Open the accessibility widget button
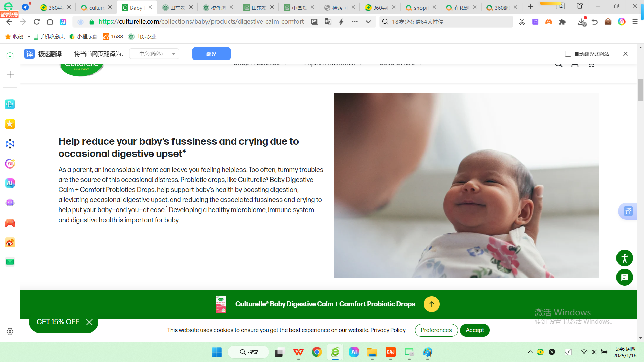The image size is (644, 362). point(625,258)
